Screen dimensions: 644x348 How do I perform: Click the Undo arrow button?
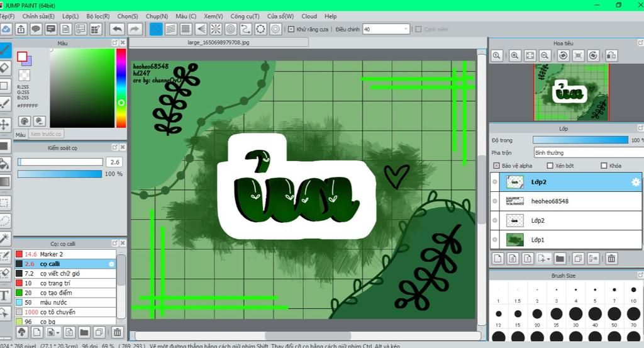click(118, 29)
